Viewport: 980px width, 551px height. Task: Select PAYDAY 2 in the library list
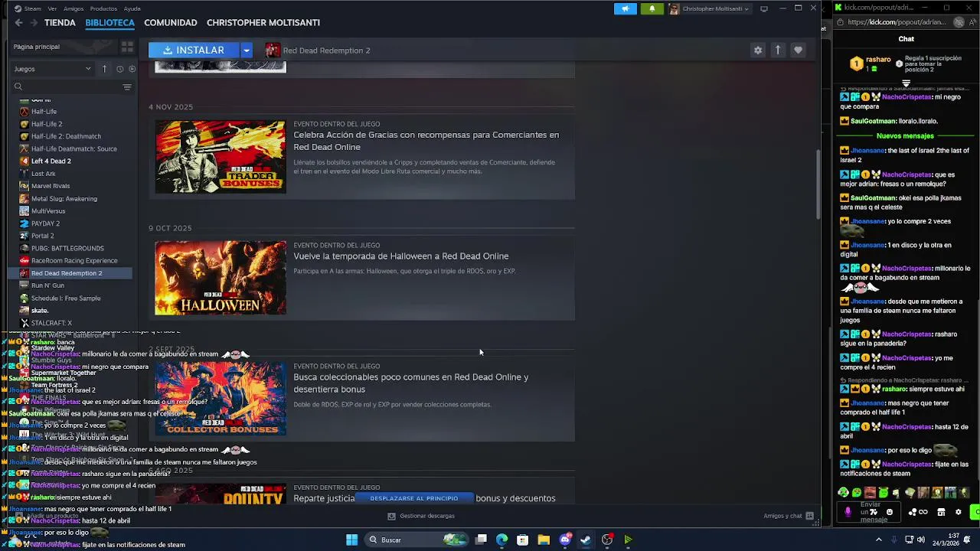(45, 223)
